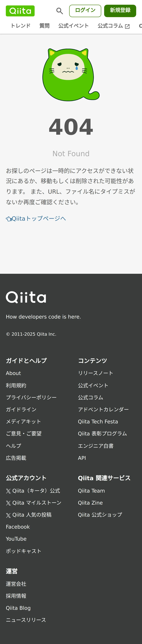
Task: Open 採用情報 footer link
Action: click(16, 596)
